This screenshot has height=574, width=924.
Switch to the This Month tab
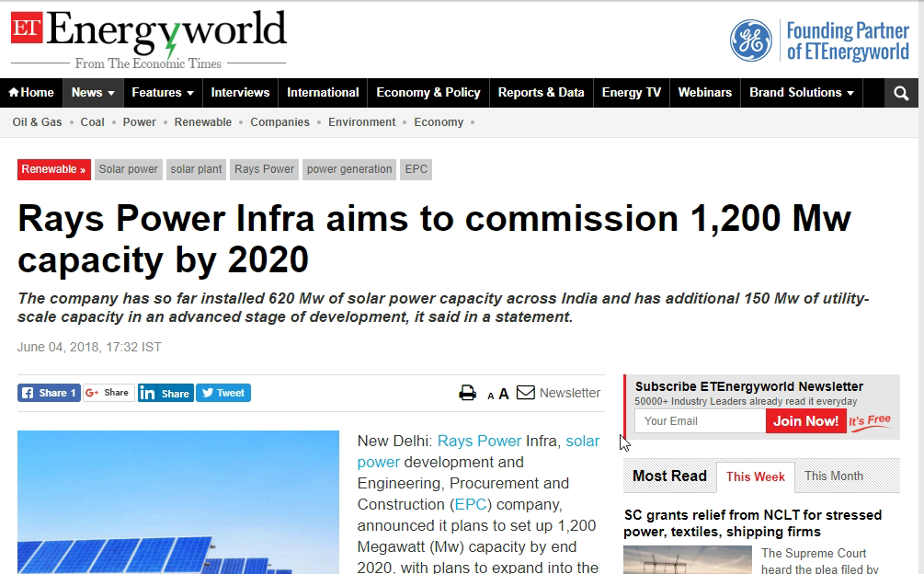[x=833, y=476]
